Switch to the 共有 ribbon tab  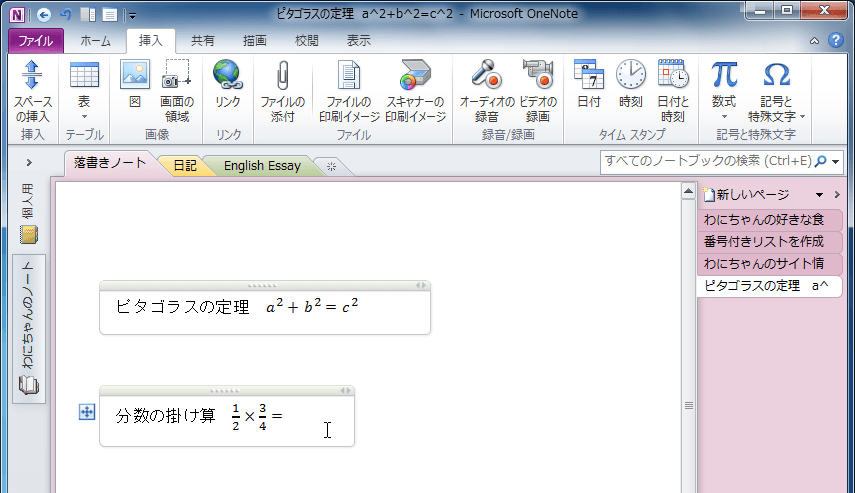click(x=202, y=41)
